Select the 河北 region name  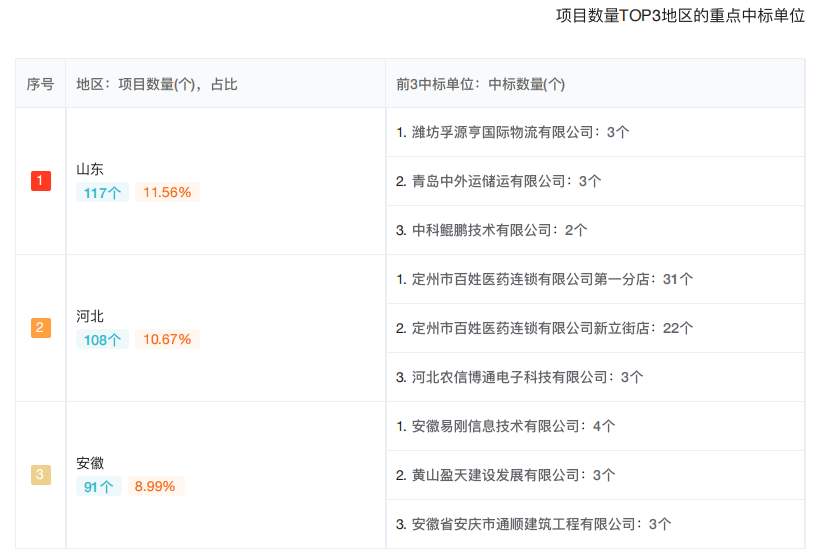tap(90, 316)
